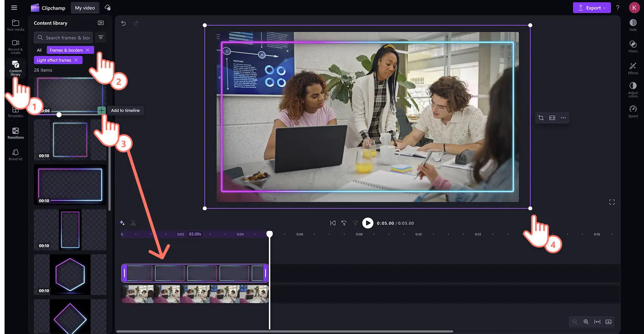Screen dimensions: 644x334
Task: Open the Effects tool panel
Action: [633, 68]
